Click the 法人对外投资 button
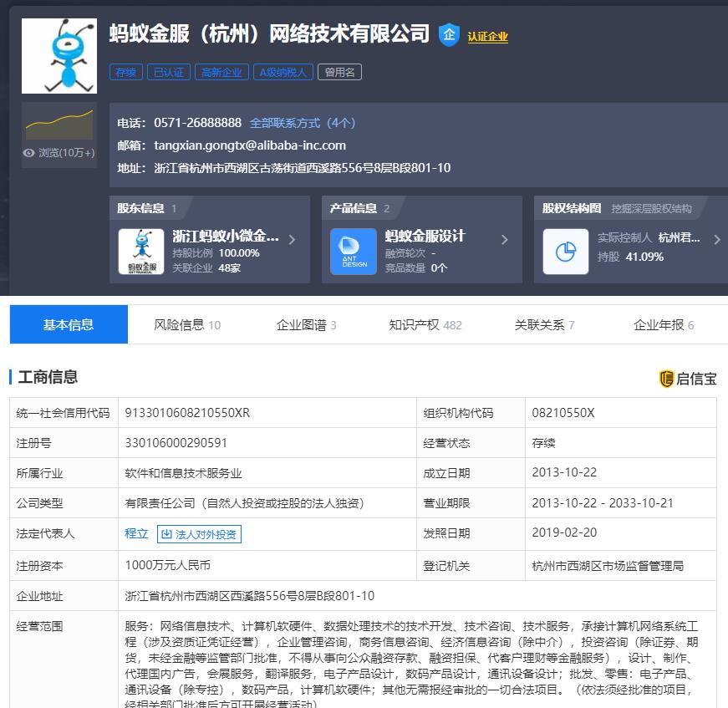 click(199, 534)
